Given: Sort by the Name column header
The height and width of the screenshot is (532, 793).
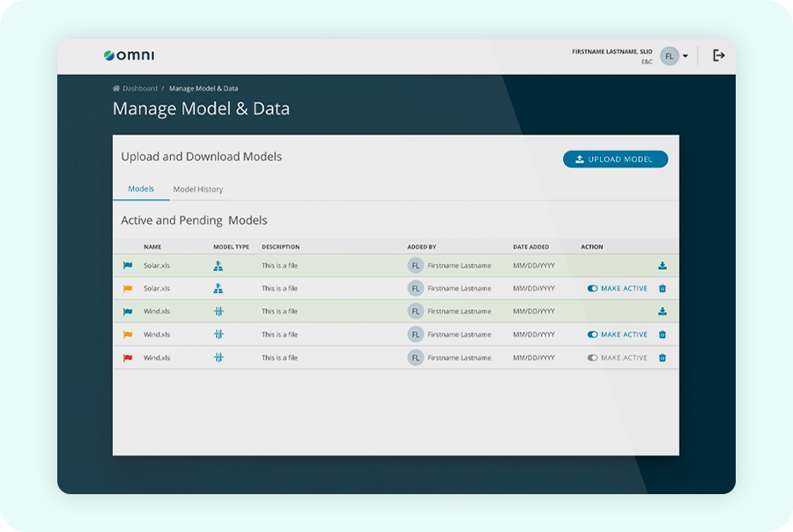Looking at the screenshot, I should coord(152,247).
